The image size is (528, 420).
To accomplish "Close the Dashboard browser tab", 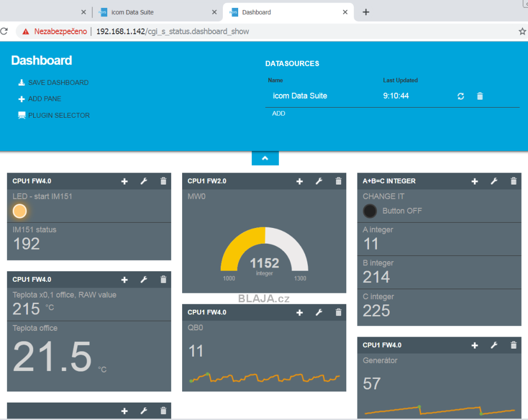I will pyautogui.click(x=345, y=12).
